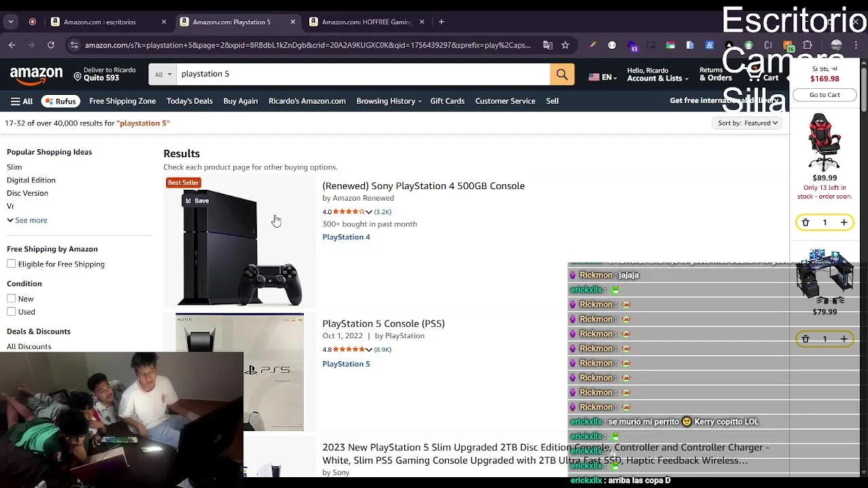Open Ricardo's Amazon.com

307,101
